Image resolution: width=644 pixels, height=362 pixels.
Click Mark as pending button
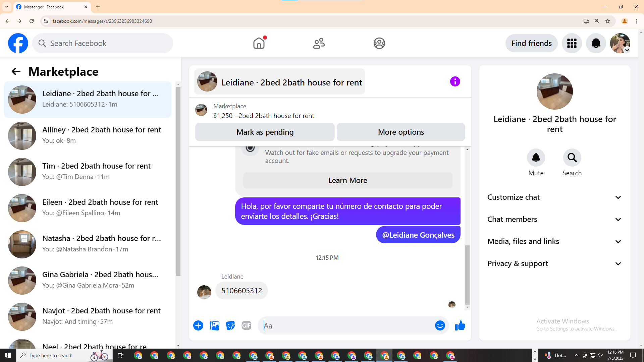(x=265, y=132)
